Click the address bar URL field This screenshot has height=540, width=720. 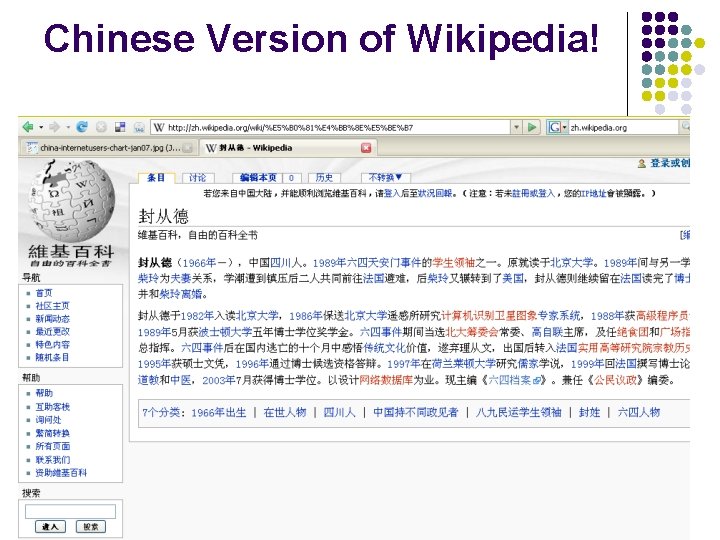[331, 127]
